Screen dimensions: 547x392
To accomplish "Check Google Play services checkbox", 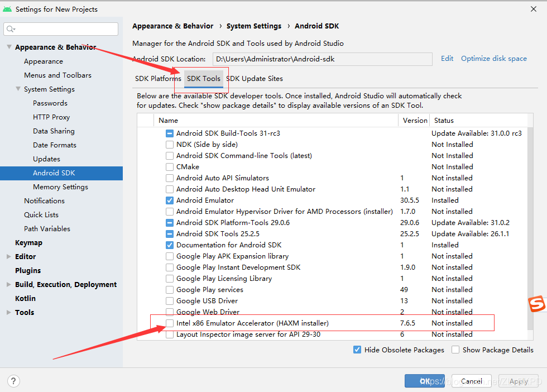I will [x=170, y=290].
